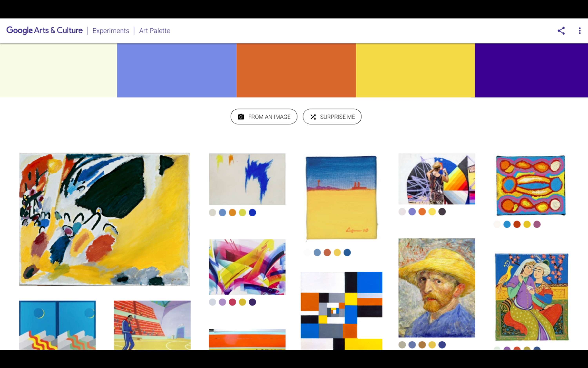Click light blue dot under desert landscape
588x368 pixels.
coord(317,252)
